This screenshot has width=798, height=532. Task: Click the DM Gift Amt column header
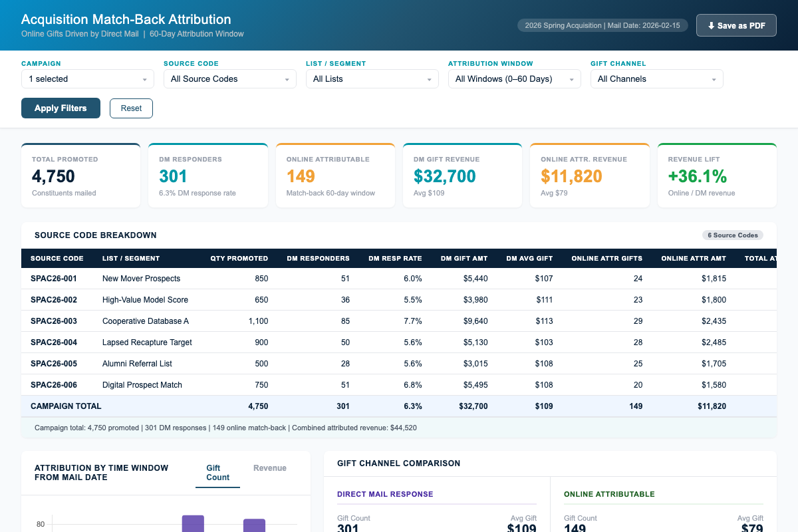pyautogui.click(x=464, y=258)
